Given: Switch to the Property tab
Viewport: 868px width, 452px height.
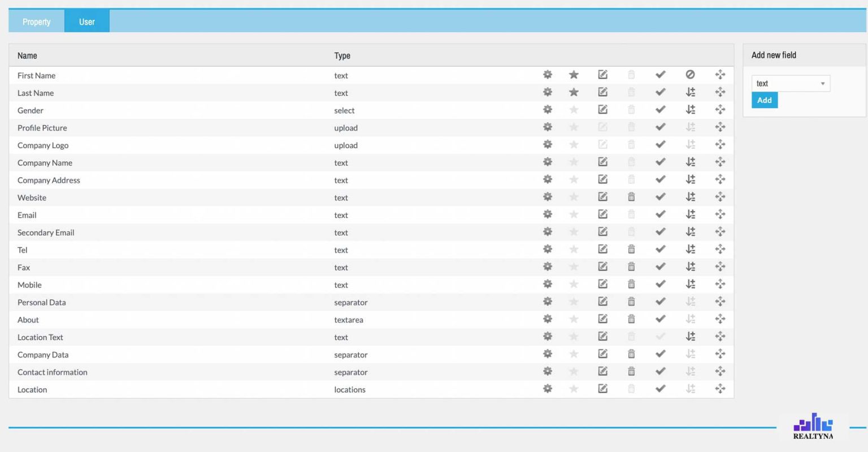Looking at the screenshot, I should coord(37,21).
